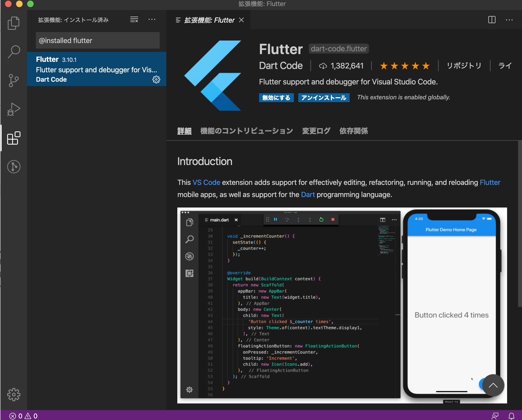The height and width of the screenshot is (420, 522).
Task: Click 無効にする (Disable) button
Action: pos(276,98)
